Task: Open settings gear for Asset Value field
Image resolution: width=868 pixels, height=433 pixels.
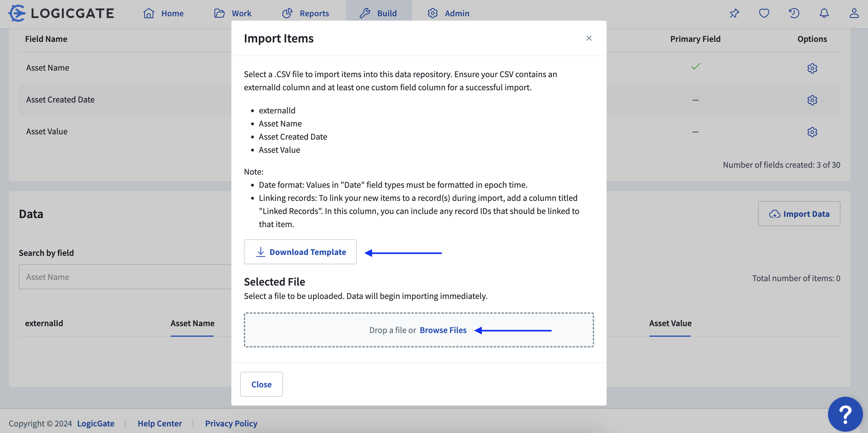Action: (x=812, y=132)
